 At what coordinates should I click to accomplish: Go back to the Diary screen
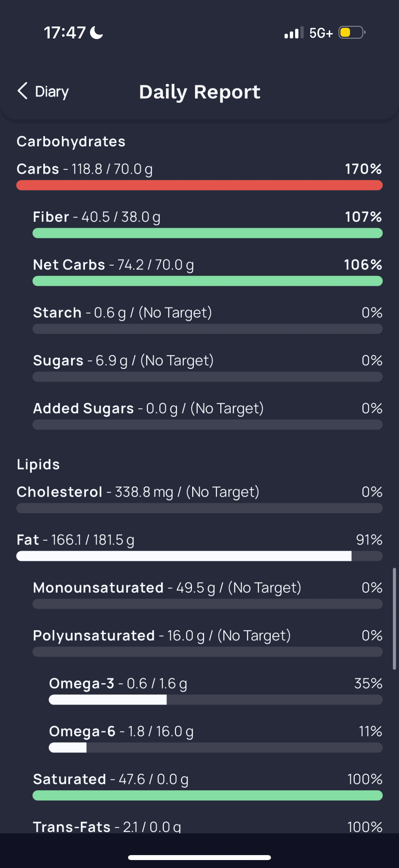[x=43, y=91]
